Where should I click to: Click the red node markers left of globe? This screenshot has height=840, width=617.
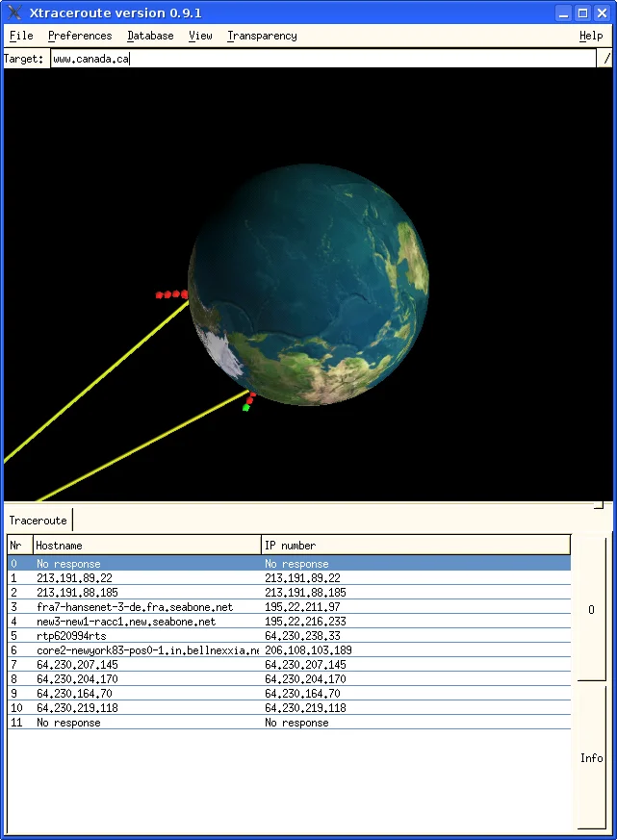pos(171,294)
